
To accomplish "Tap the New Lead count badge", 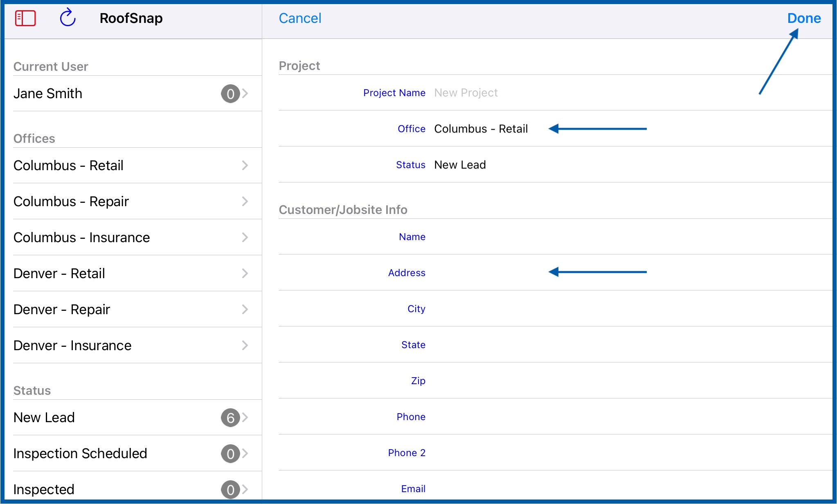I will coord(230,418).
